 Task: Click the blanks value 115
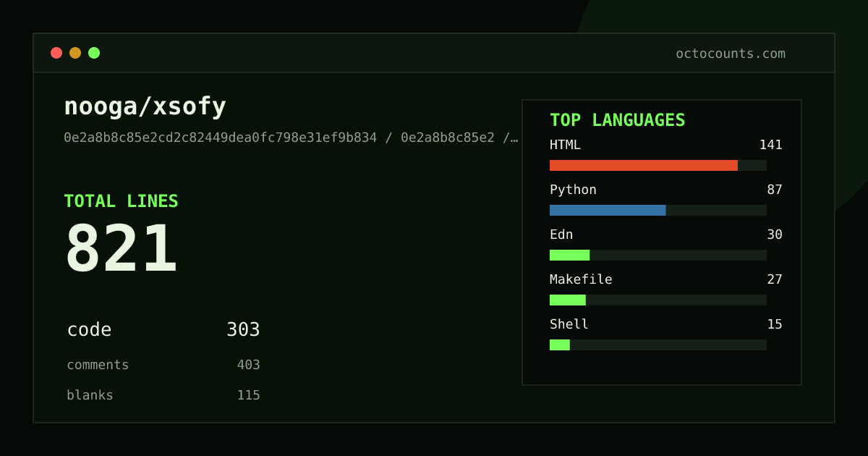248,395
